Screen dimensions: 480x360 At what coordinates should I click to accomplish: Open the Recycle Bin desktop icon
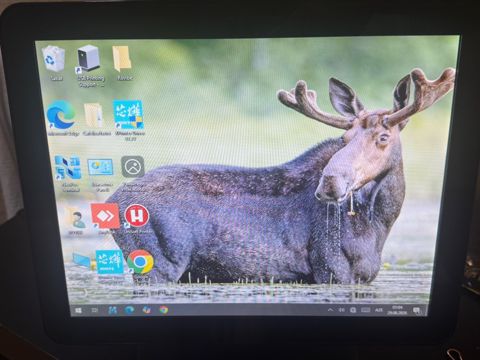(54, 59)
